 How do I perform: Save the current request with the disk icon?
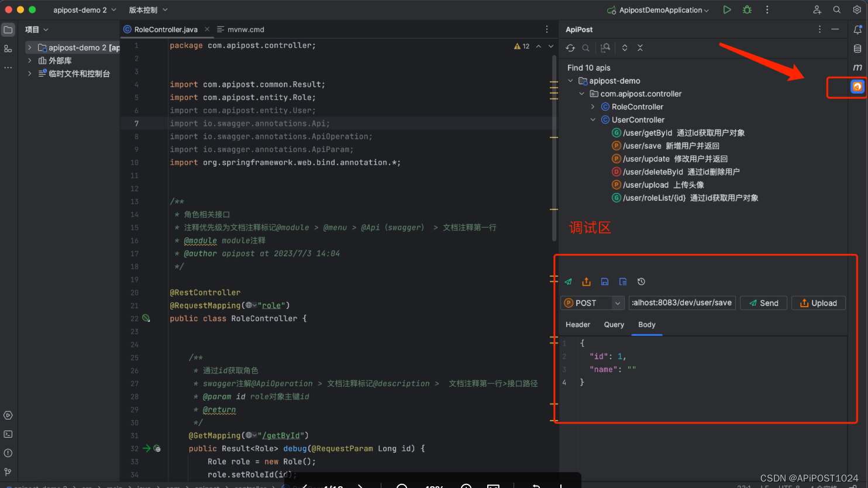604,281
